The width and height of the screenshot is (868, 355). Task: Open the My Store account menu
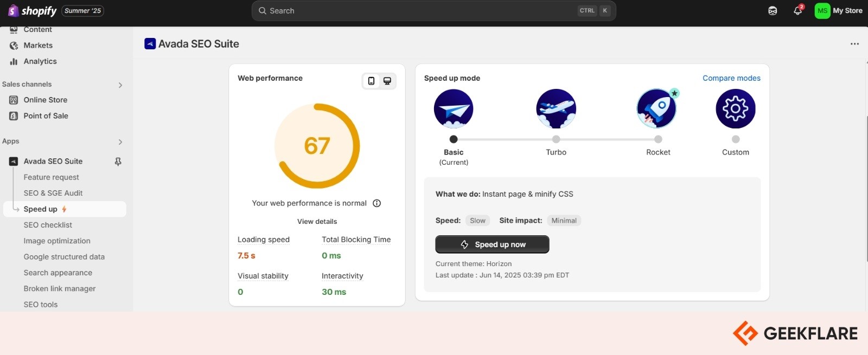click(839, 11)
